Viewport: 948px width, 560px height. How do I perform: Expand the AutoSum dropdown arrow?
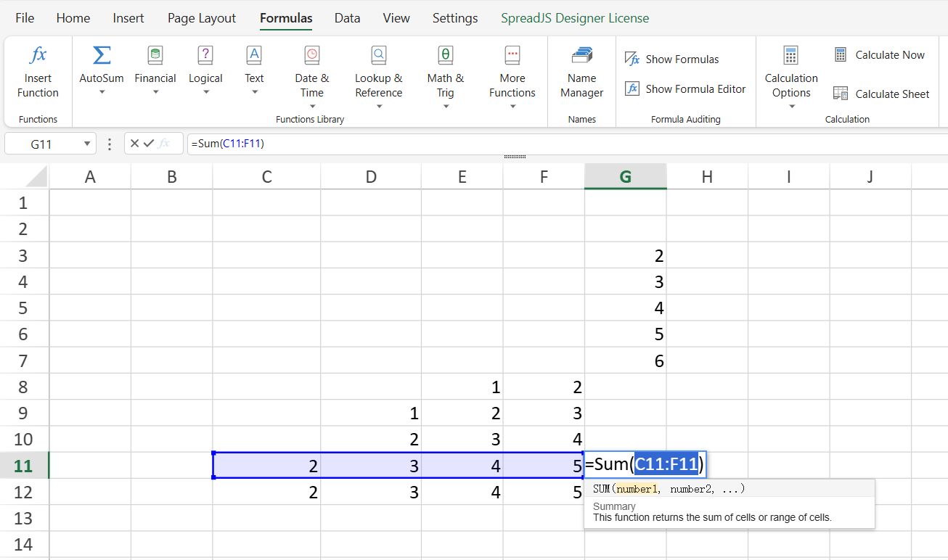tap(102, 92)
